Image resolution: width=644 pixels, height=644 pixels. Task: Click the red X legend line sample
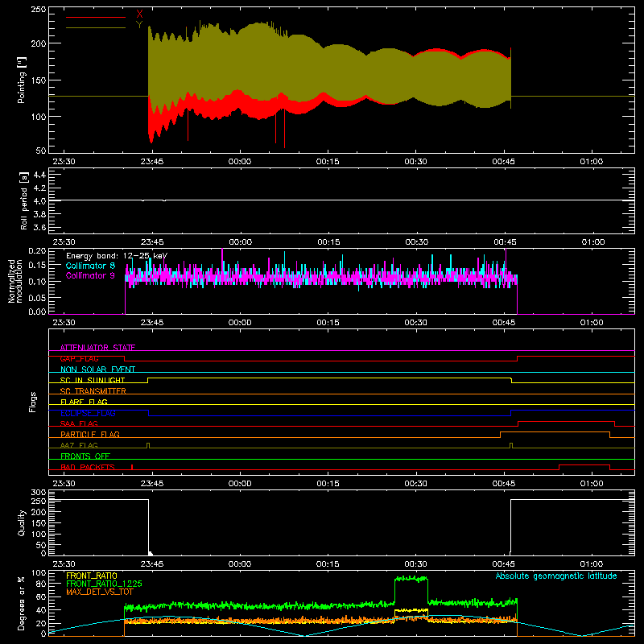[96, 17]
